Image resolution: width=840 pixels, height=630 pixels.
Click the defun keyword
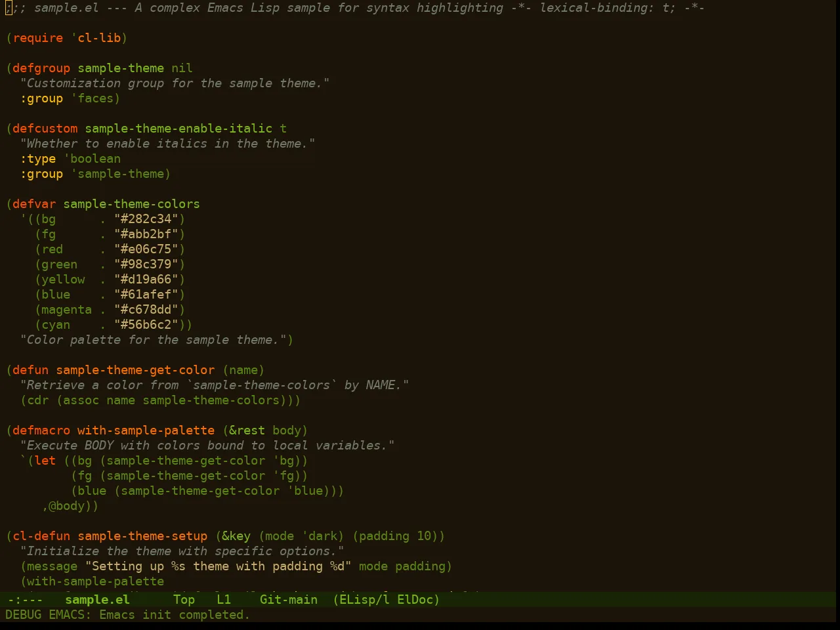click(31, 370)
